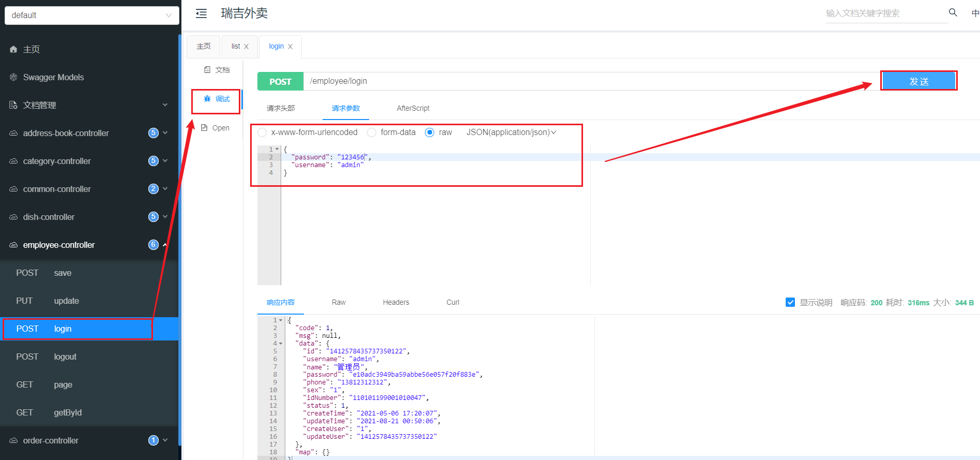Click the home icon beside 主页 in sidebar
This screenshot has width=980, height=460.
click(13, 49)
